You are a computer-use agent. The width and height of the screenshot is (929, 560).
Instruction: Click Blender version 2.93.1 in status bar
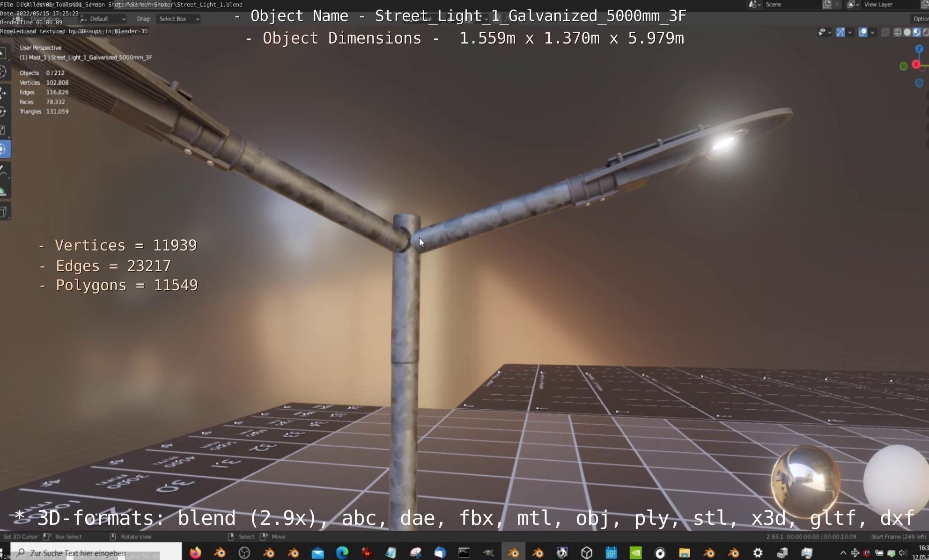(x=775, y=537)
